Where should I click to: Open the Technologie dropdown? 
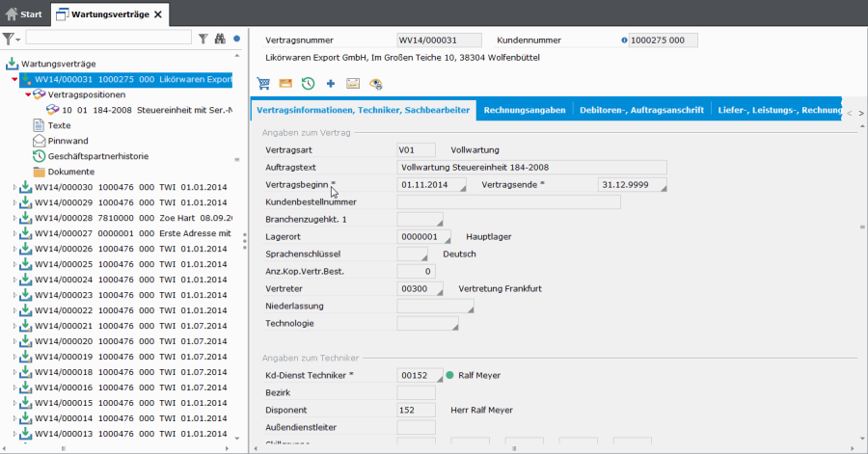[454, 327]
